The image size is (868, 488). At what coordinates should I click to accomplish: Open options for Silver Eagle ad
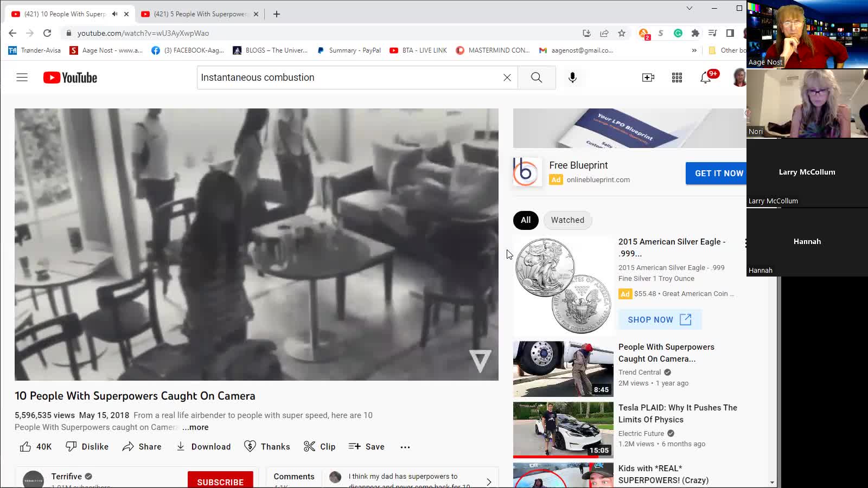click(x=745, y=243)
